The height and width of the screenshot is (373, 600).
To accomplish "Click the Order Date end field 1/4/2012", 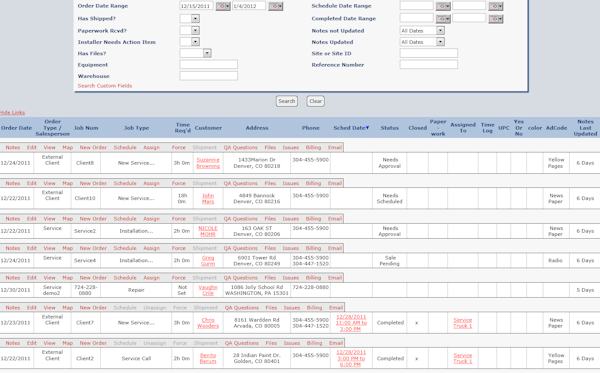I will point(249,6).
